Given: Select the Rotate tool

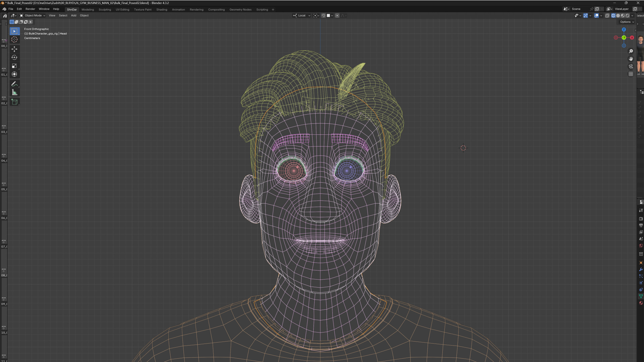Looking at the screenshot, I should coord(14,58).
